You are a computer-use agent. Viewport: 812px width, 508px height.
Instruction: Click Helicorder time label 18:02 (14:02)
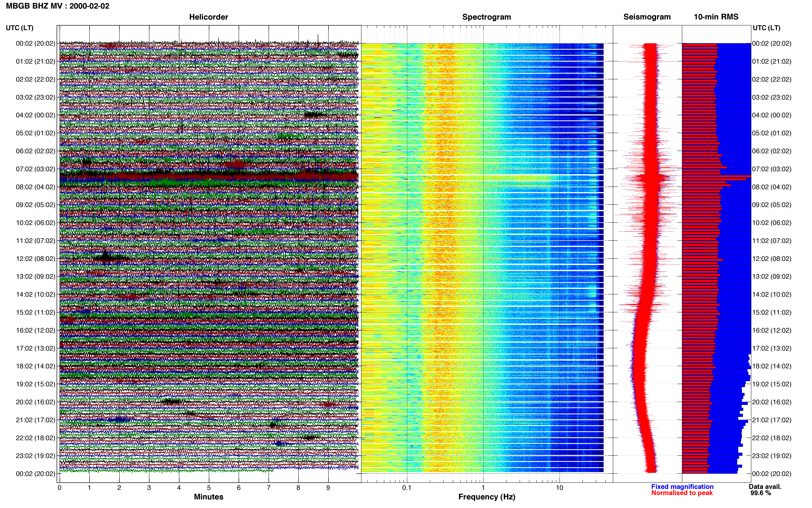coord(36,366)
